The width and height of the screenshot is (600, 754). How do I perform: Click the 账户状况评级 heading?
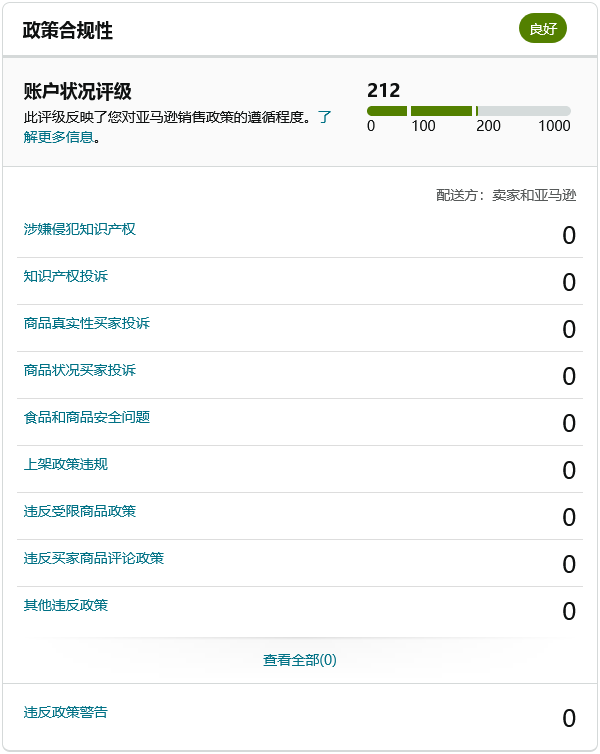77,91
